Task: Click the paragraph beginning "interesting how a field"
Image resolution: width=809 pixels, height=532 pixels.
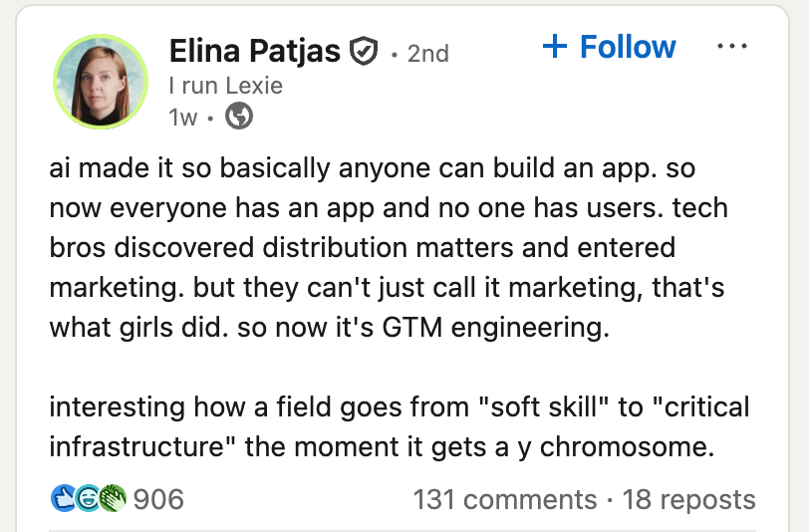Action: [x=400, y=426]
